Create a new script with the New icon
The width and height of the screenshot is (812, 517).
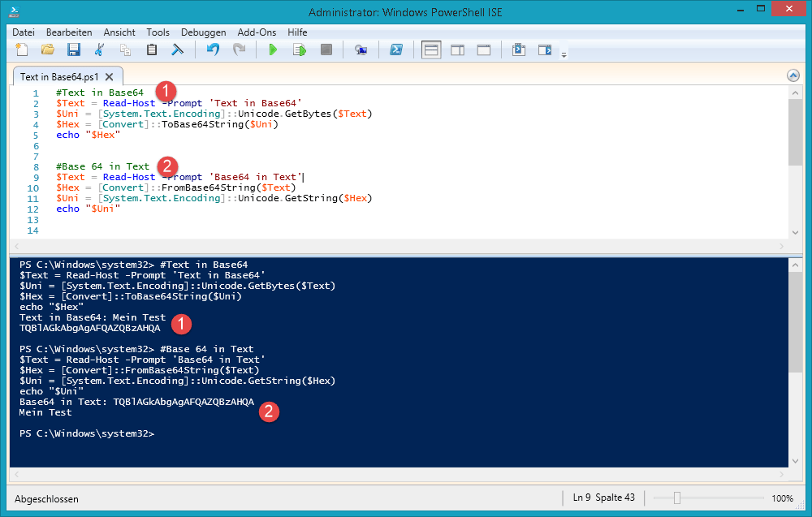click(x=22, y=50)
